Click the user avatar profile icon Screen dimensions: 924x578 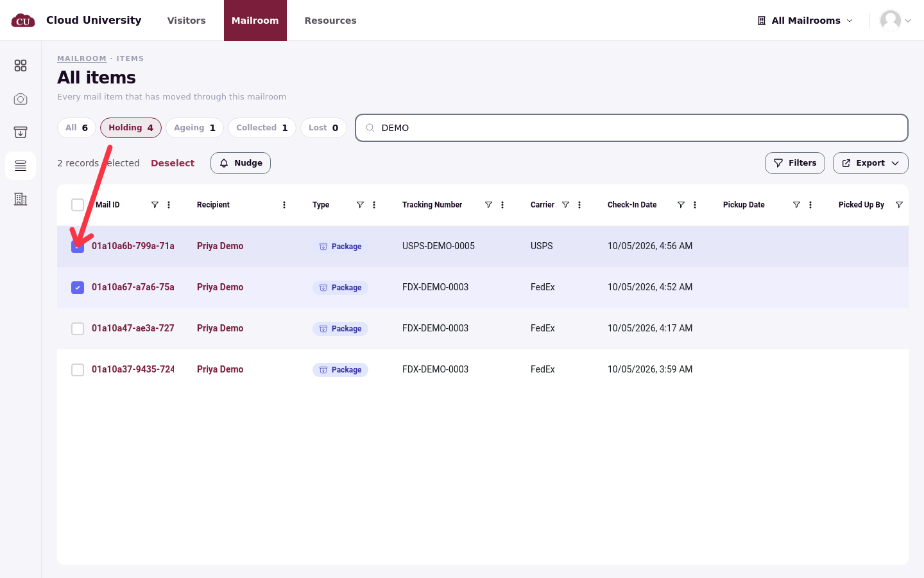point(891,21)
